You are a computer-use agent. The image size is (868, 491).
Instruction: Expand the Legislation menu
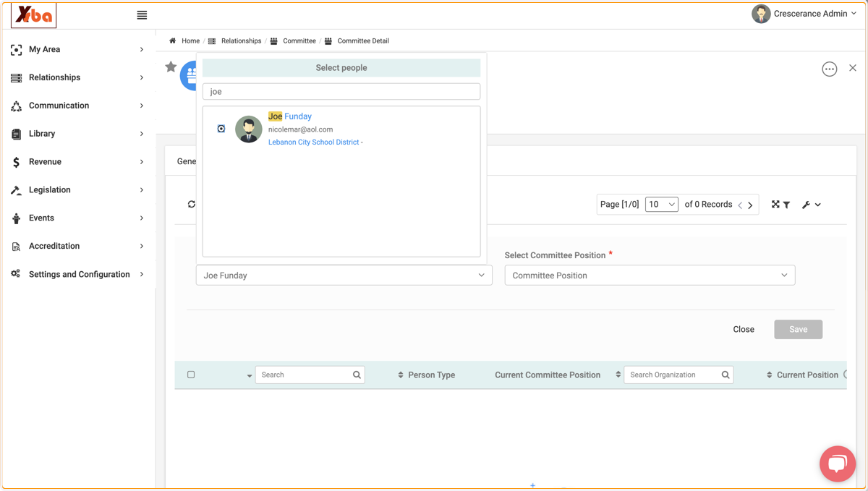pyautogui.click(x=142, y=190)
